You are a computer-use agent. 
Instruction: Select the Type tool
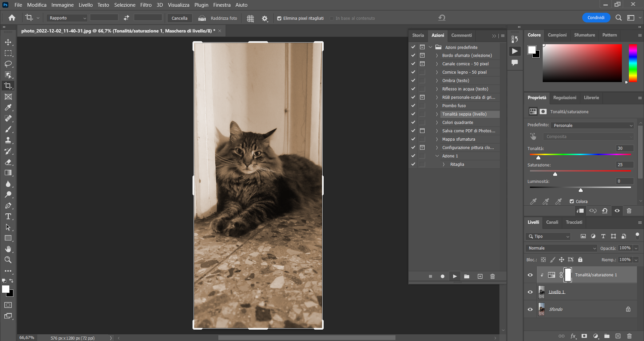8,216
